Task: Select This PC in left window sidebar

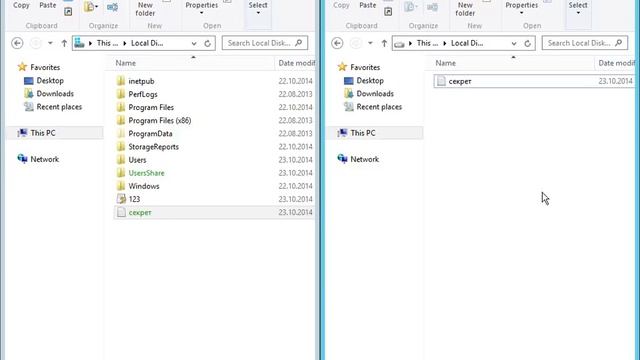Action: click(x=43, y=133)
